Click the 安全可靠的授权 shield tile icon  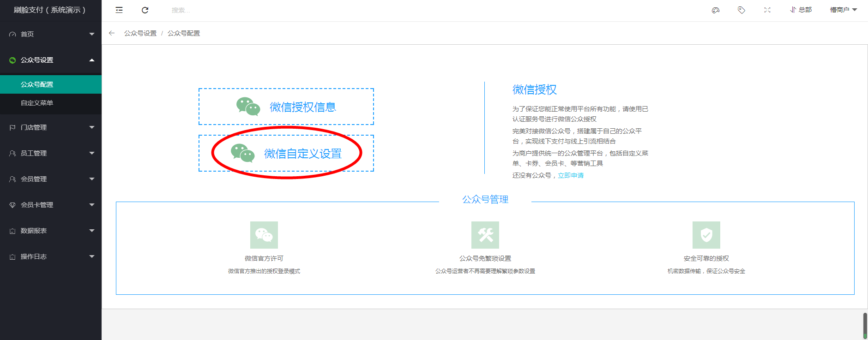coord(706,235)
